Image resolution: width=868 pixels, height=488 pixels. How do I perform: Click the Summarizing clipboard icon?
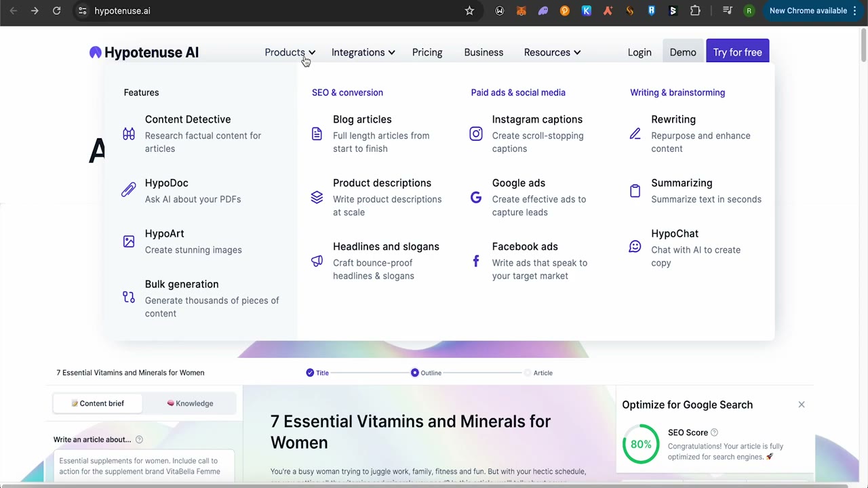635,190
